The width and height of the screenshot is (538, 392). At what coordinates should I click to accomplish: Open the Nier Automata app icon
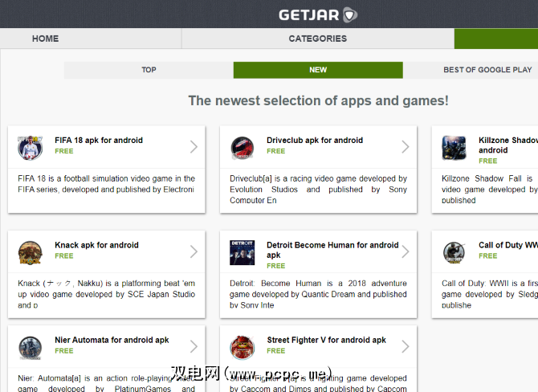[x=31, y=348]
